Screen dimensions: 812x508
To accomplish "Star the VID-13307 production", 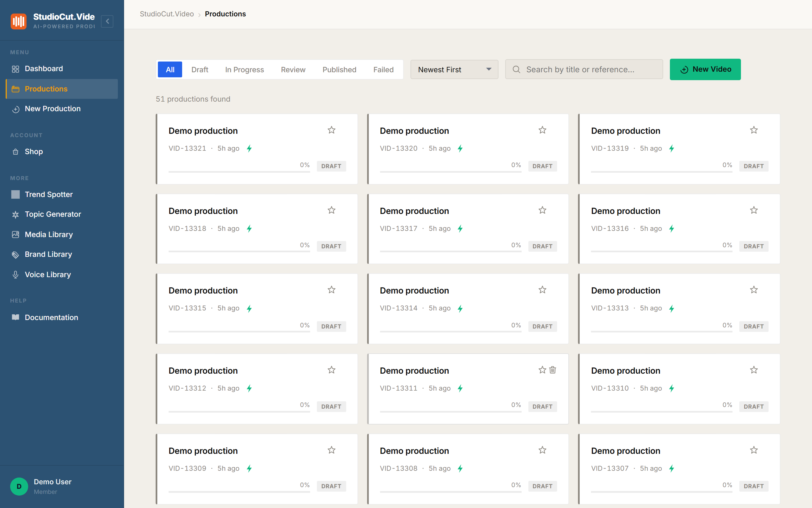I will pos(754,450).
